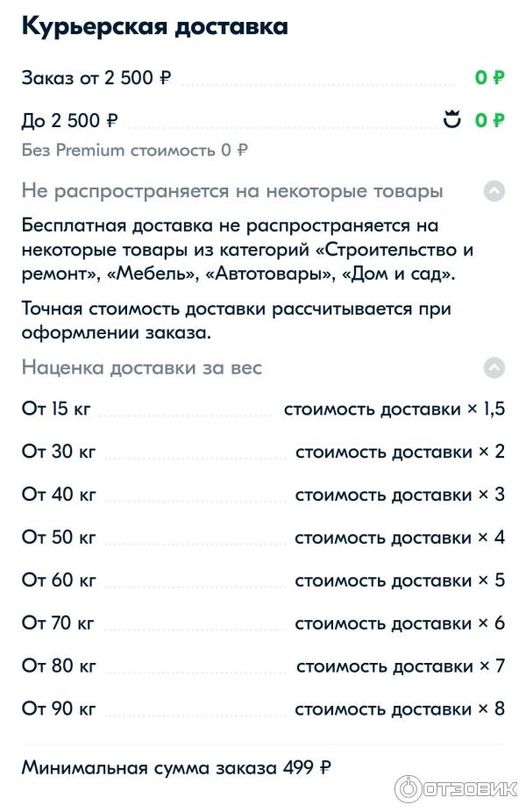Select the "От 40 кг" weight row label
This screenshot has width=526, height=812.
(x=59, y=495)
